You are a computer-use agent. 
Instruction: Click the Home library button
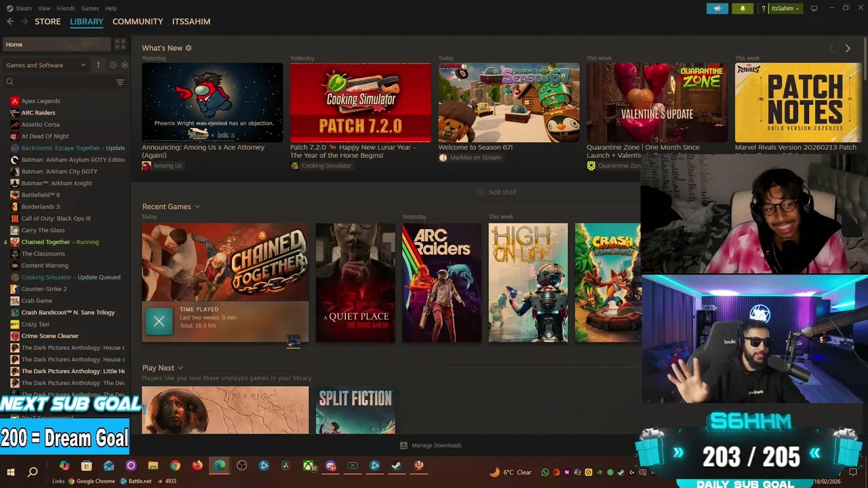click(56, 44)
